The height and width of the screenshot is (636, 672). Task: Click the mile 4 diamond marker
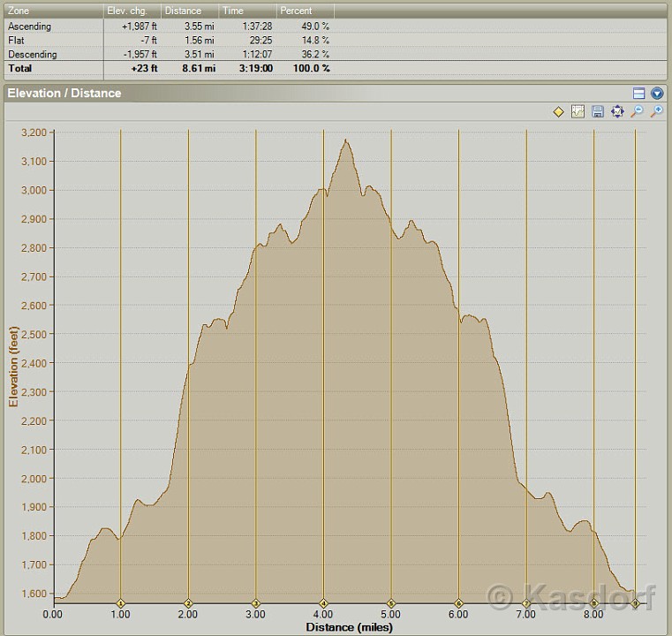pyautogui.click(x=323, y=603)
